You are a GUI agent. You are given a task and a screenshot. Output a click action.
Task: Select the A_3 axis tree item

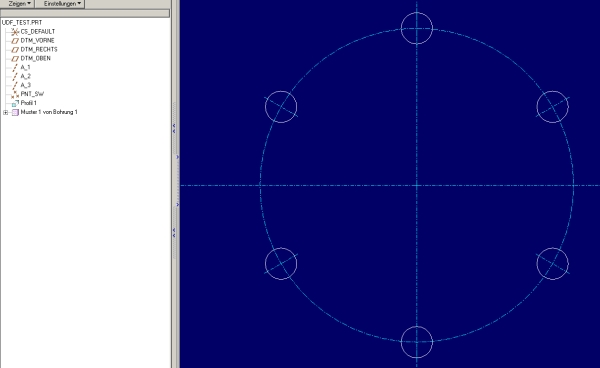click(25, 85)
